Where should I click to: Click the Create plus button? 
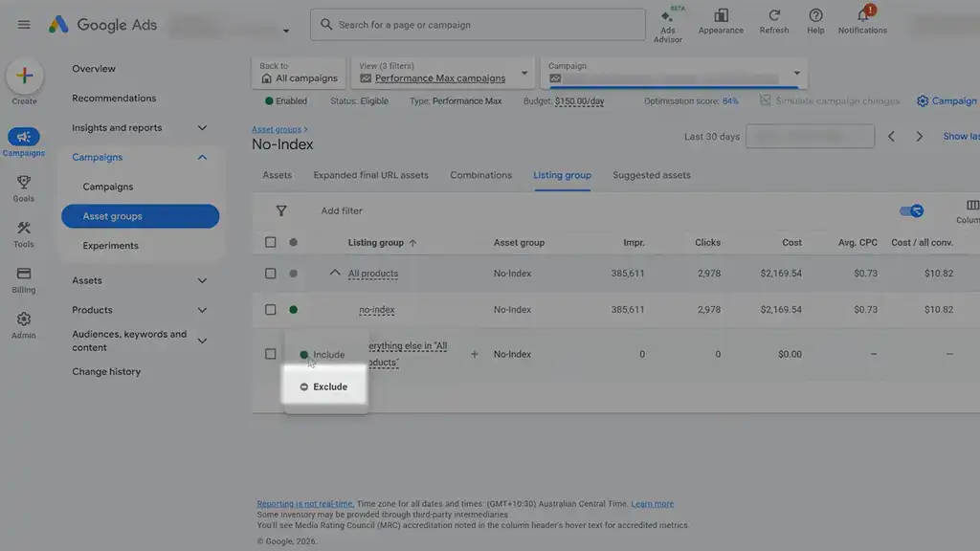coord(24,76)
